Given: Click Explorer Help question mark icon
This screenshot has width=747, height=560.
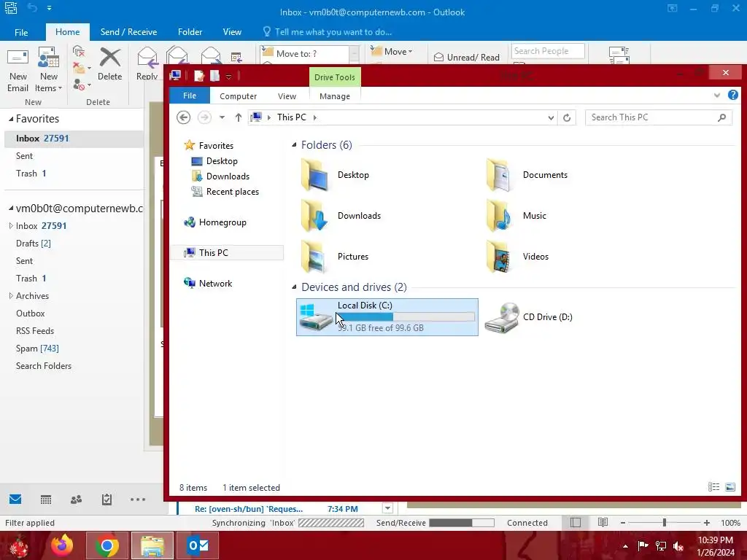Looking at the screenshot, I should [732, 96].
